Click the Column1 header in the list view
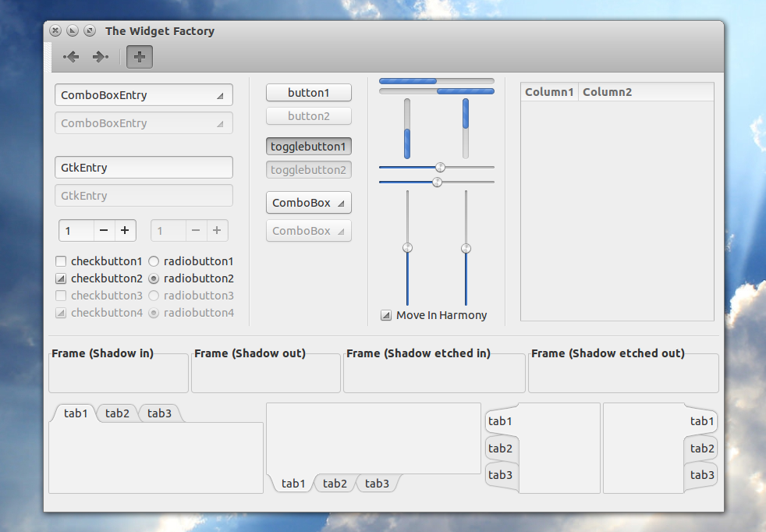The image size is (766, 532). point(549,91)
